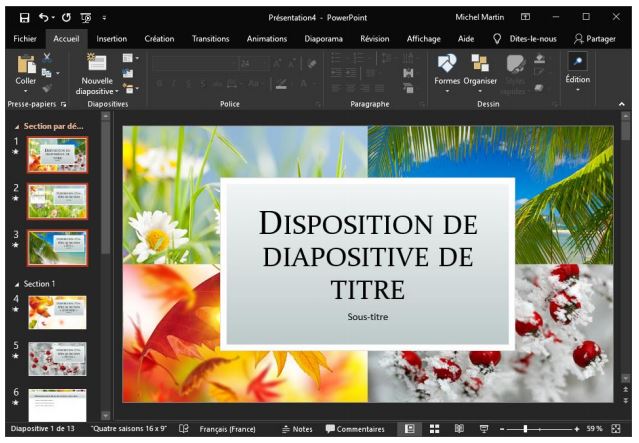Fit slide to current window icon
The width and height of the screenshot is (639, 443).
coord(616,429)
